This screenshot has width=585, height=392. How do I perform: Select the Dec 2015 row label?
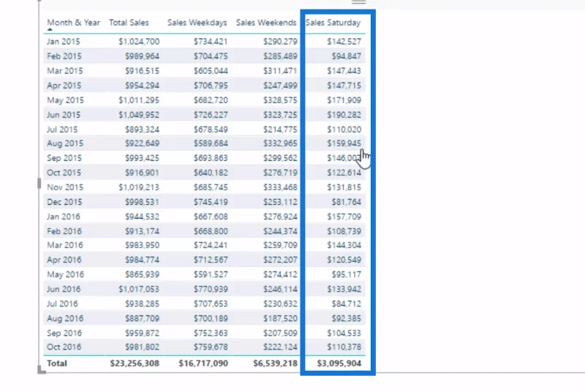[x=64, y=202]
